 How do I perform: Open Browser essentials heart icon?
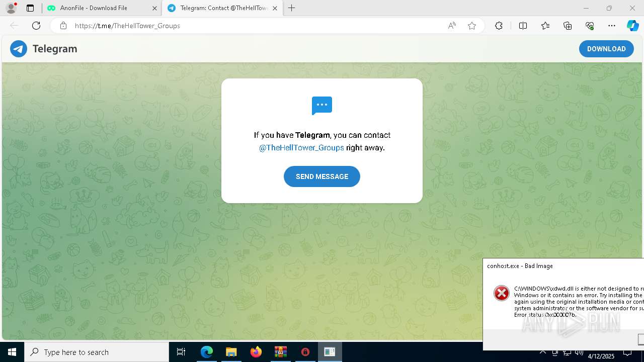(590, 26)
